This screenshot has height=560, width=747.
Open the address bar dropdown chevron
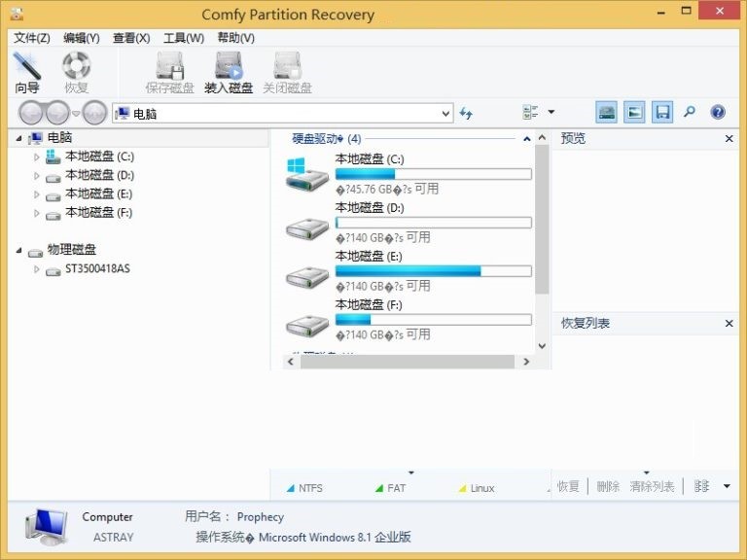(445, 114)
